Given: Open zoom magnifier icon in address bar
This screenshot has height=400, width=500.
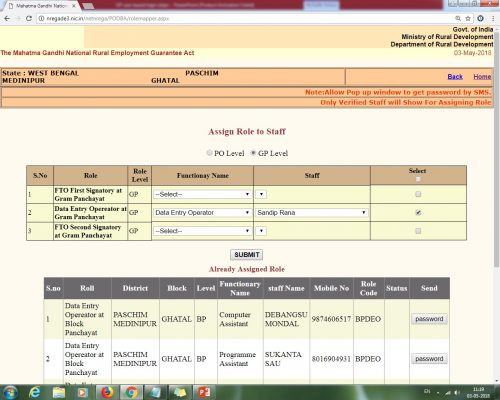Looking at the screenshot, I should (458, 18).
